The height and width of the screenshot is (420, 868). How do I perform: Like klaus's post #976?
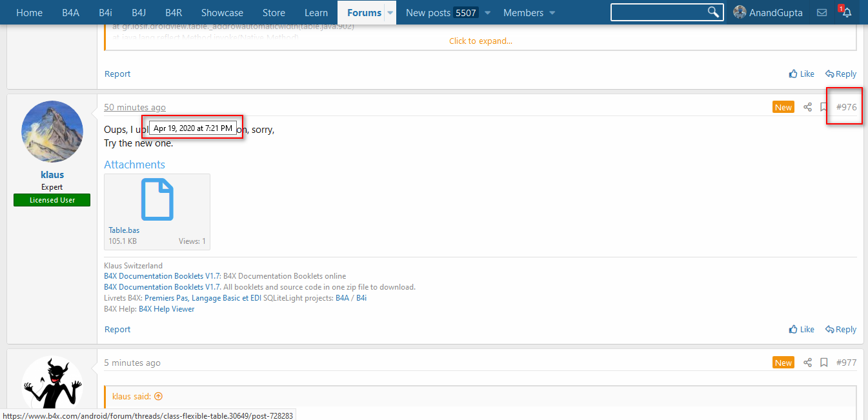tap(802, 329)
